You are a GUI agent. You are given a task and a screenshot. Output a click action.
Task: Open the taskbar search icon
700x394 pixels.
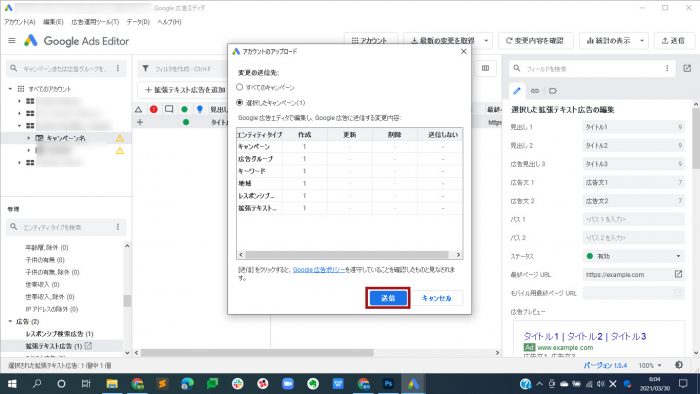pos(37,384)
